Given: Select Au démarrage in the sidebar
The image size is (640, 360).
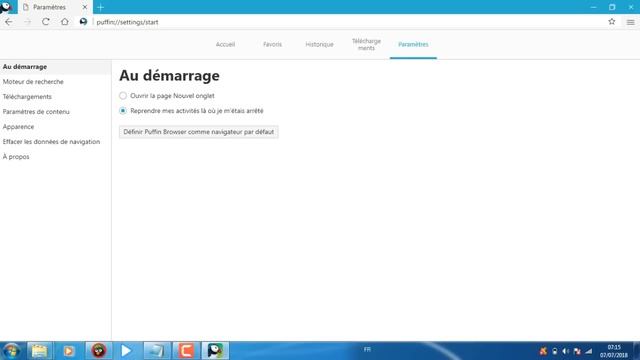Looking at the screenshot, I should (55, 67).
